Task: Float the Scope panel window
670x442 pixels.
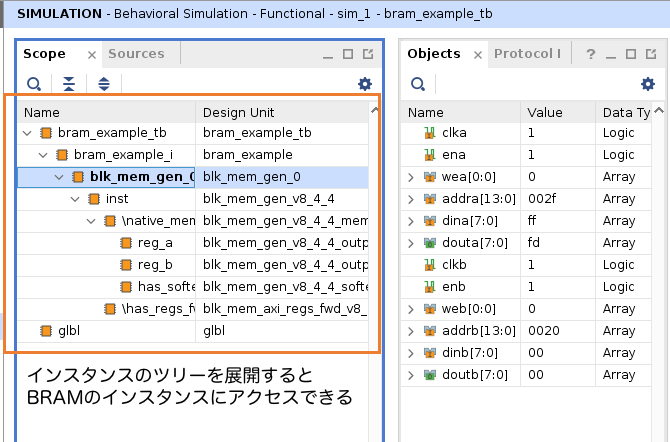Action: (x=367, y=54)
